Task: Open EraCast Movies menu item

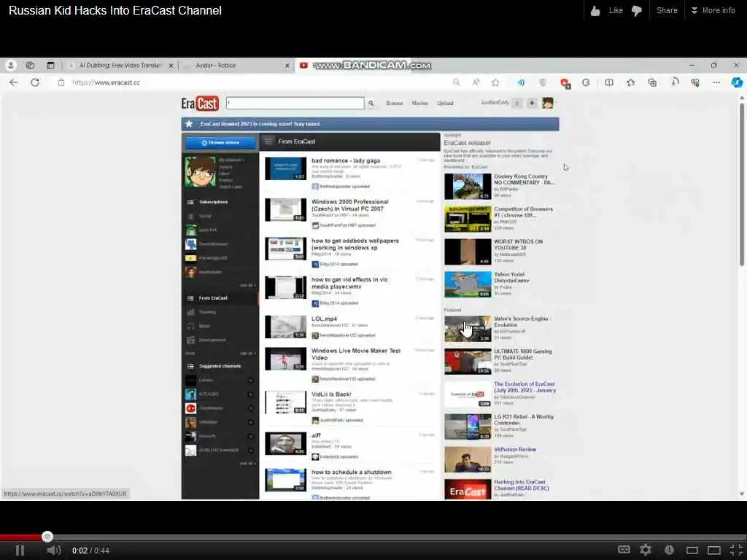Action: point(419,103)
